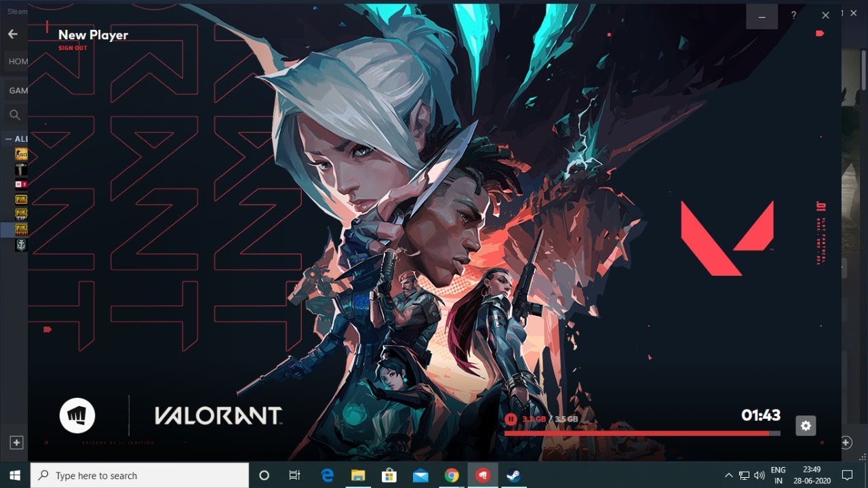868x488 pixels.
Task: Open the clock showing 23:49
Action: (x=811, y=475)
